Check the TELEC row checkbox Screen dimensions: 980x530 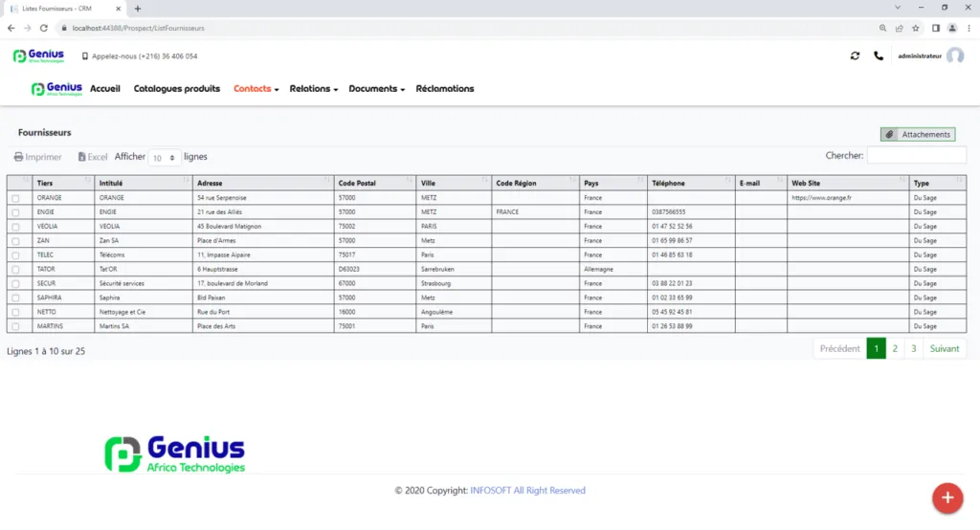click(x=15, y=255)
